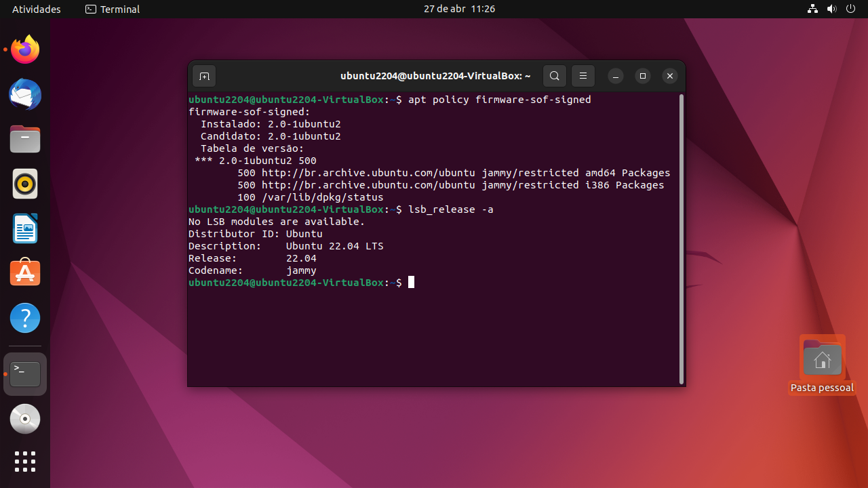Show applications grid
The height and width of the screenshot is (488, 868).
[25, 462]
